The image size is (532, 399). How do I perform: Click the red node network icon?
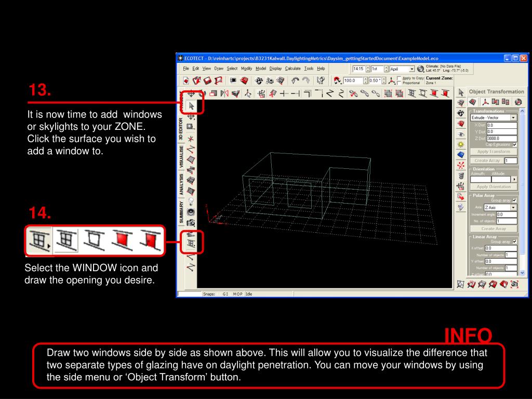point(461,166)
